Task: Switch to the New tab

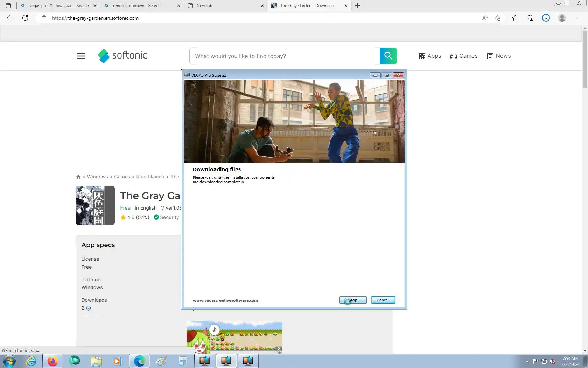Action: (x=226, y=6)
